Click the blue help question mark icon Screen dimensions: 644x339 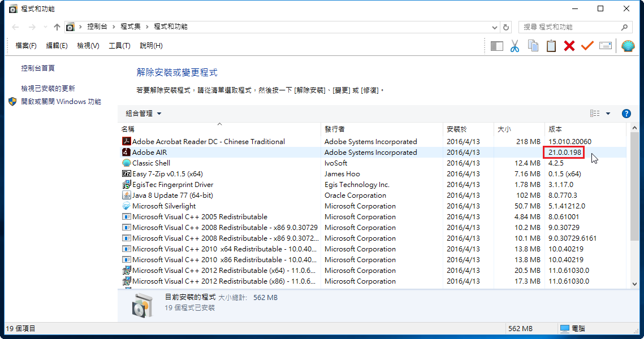(x=626, y=114)
